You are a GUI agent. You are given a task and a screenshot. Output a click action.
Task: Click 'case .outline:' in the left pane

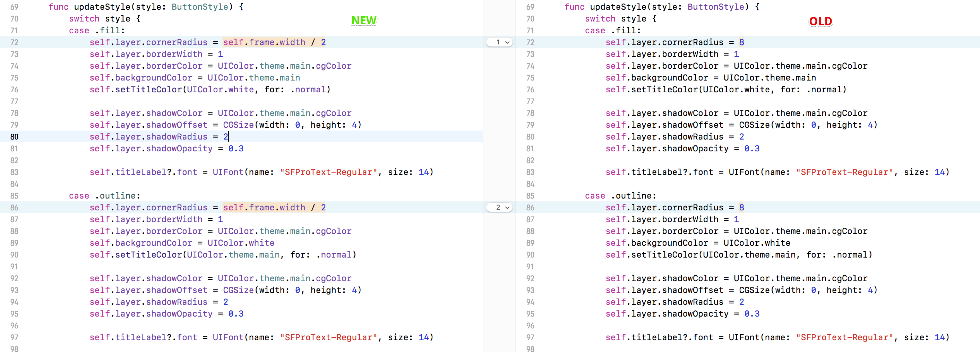point(105,196)
